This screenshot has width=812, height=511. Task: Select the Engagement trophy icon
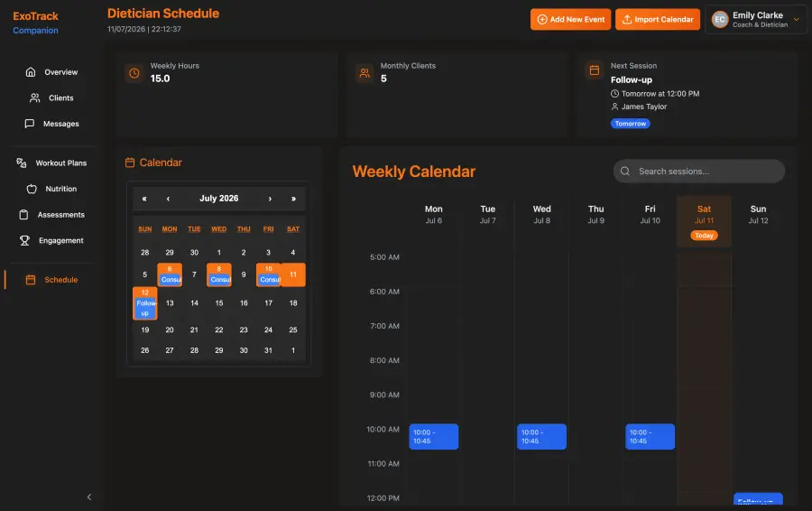pyautogui.click(x=24, y=240)
